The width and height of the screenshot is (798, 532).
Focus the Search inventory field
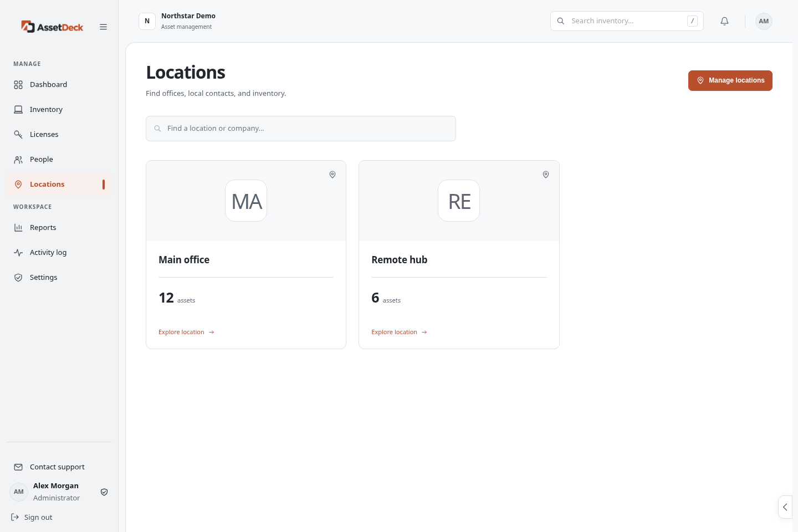[627, 21]
